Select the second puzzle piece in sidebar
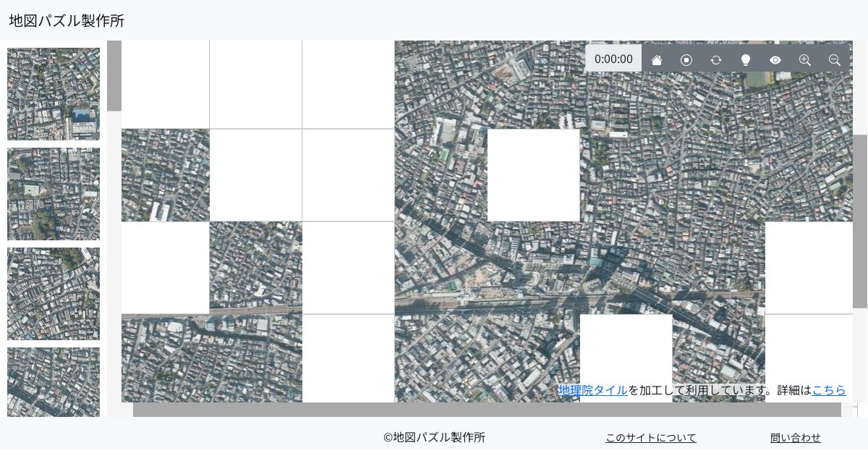The image size is (868, 456). 54,194
